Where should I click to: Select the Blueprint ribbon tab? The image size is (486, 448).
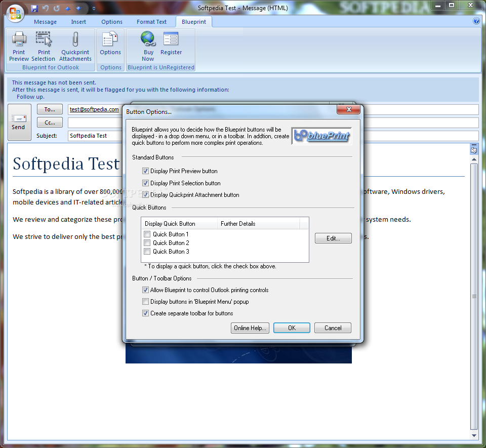click(194, 22)
